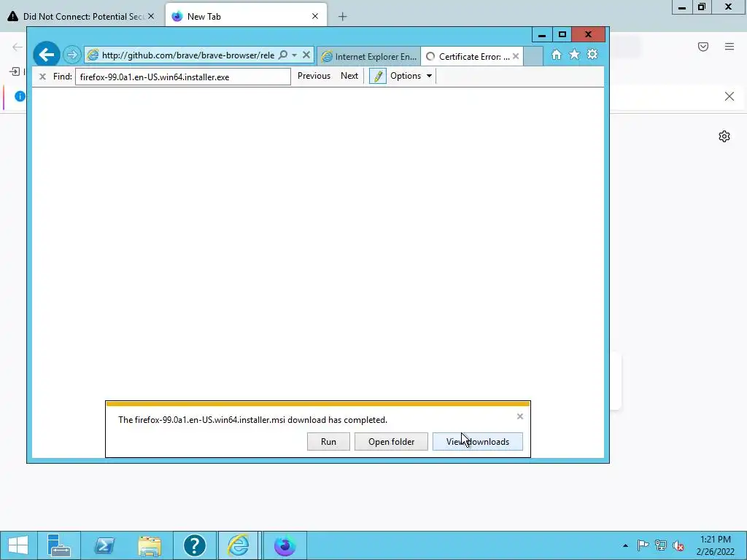Close the Certificate Error tab
Image resolution: width=747 pixels, height=560 pixels.
click(516, 56)
